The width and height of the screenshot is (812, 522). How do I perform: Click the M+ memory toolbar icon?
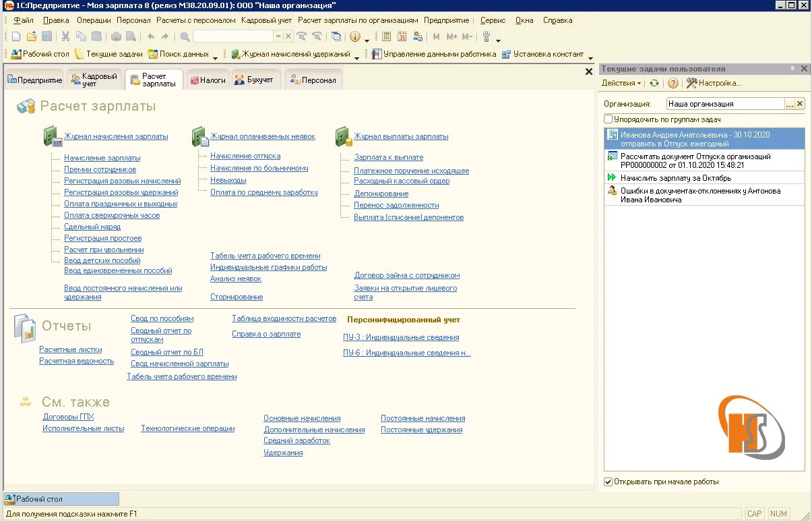click(x=451, y=36)
